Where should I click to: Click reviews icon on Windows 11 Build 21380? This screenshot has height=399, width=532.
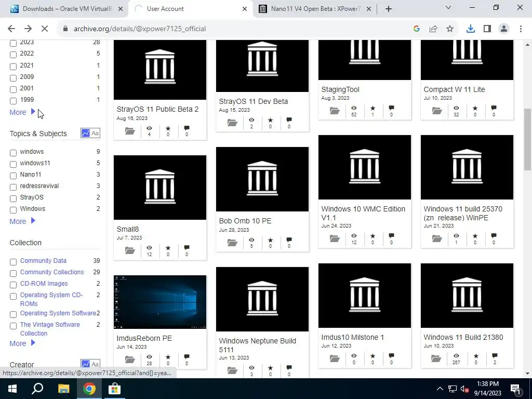495,356
